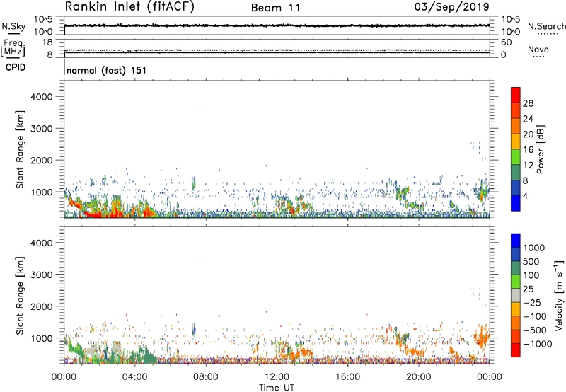Click the '-500' velocity colorbar label
The height and width of the screenshot is (392, 566).
[x=535, y=330]
